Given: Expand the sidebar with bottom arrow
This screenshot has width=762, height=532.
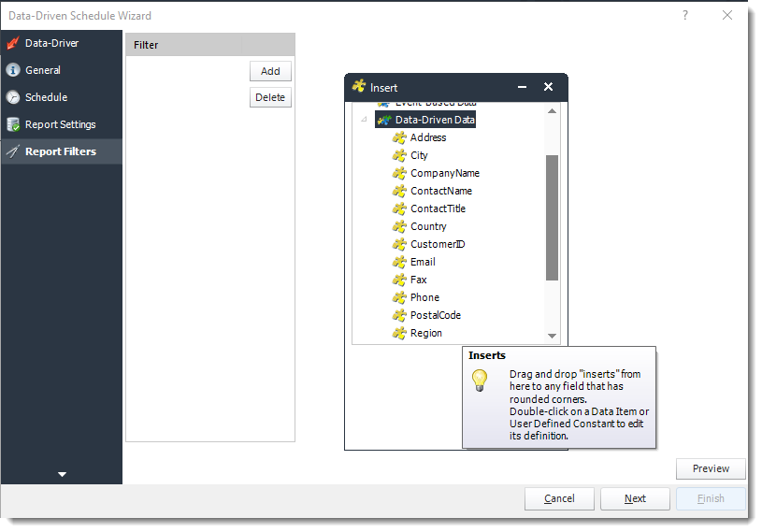Looking at the screenshot, I should [x=62, y=474].
